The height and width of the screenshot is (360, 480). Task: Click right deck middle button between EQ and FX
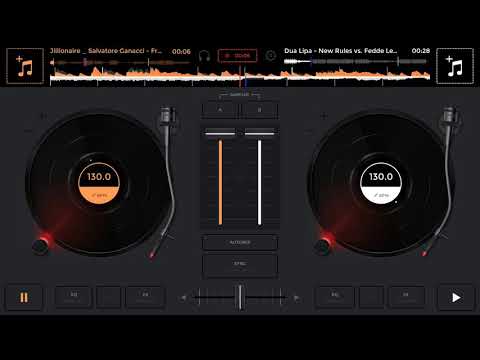pyautogui.click(x=371, y=297)
